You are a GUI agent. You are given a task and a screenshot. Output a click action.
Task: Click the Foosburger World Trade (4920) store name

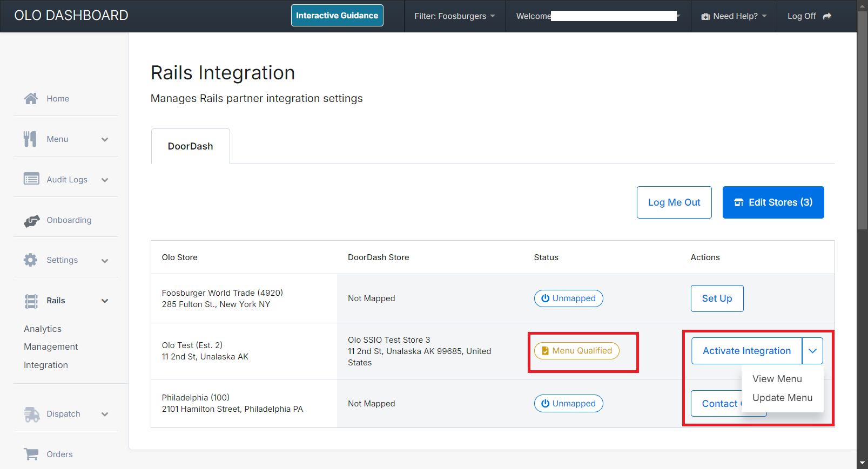223,293
